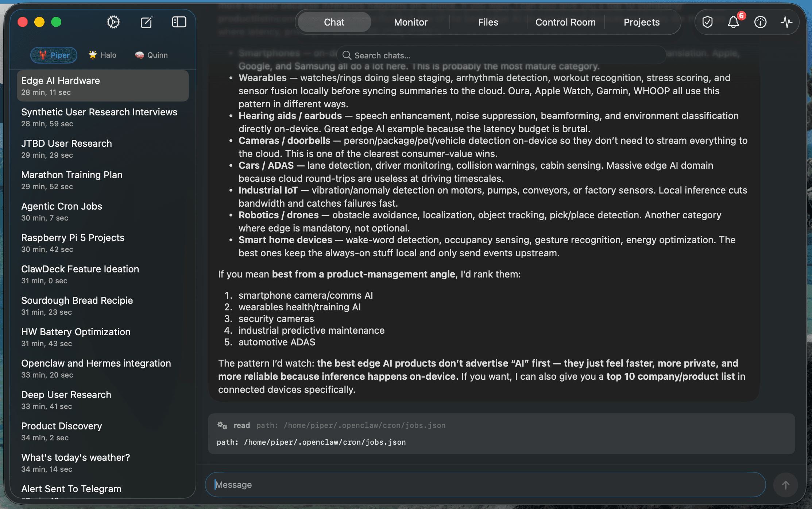Click the search magnifier in the chat search bar

(347, 55)
